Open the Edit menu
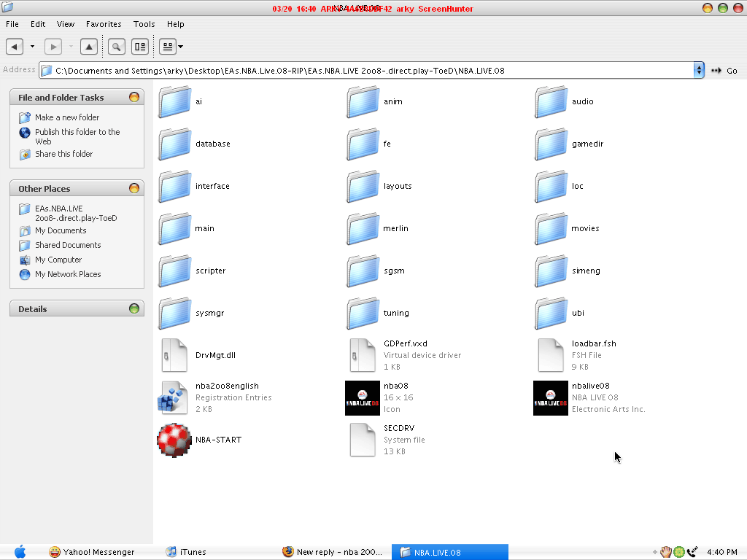Image resolution: width=747 pixels, height=560 pixels. click(38, 24)
